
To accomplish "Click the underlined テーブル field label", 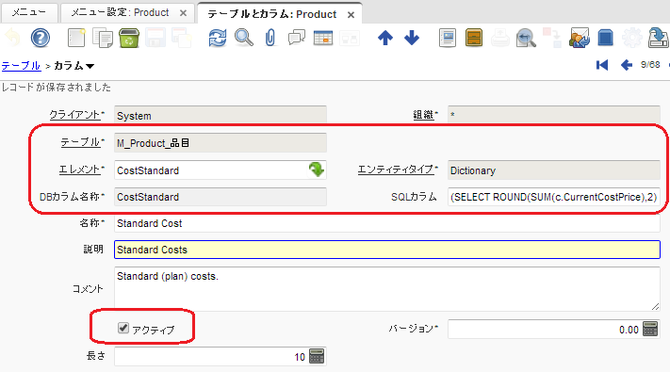I will pos(80,142).
